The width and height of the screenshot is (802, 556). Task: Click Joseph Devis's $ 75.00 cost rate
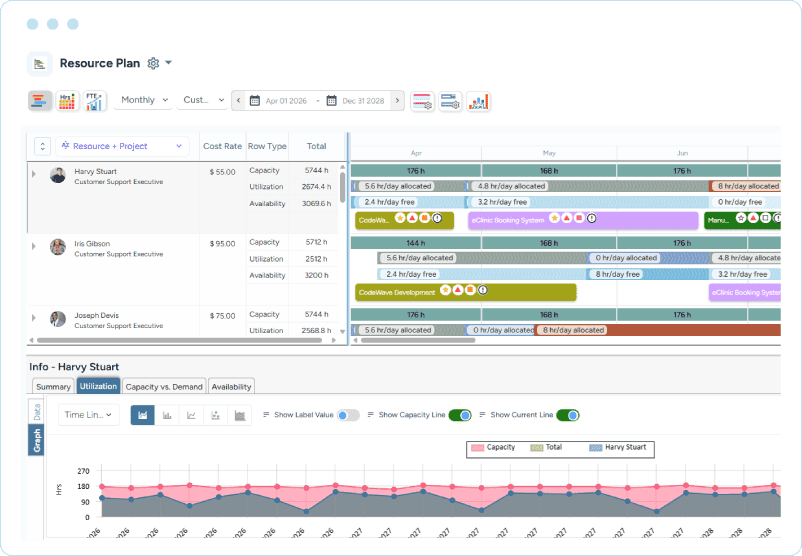click(x=222, y=316)
